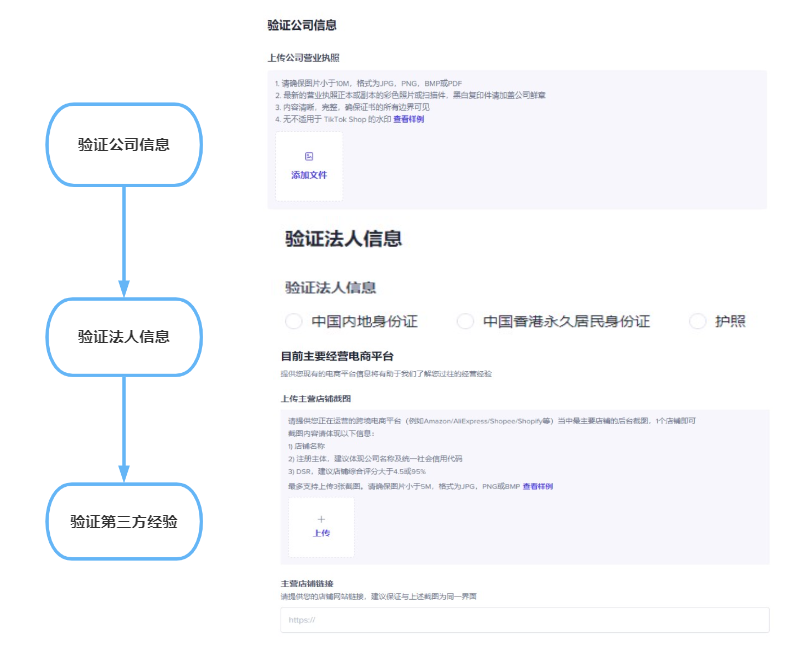The height and width of the screenshot is (655, 797).
Task: Select the 验证法人信息 flowchart node
Action: point(124,336)
